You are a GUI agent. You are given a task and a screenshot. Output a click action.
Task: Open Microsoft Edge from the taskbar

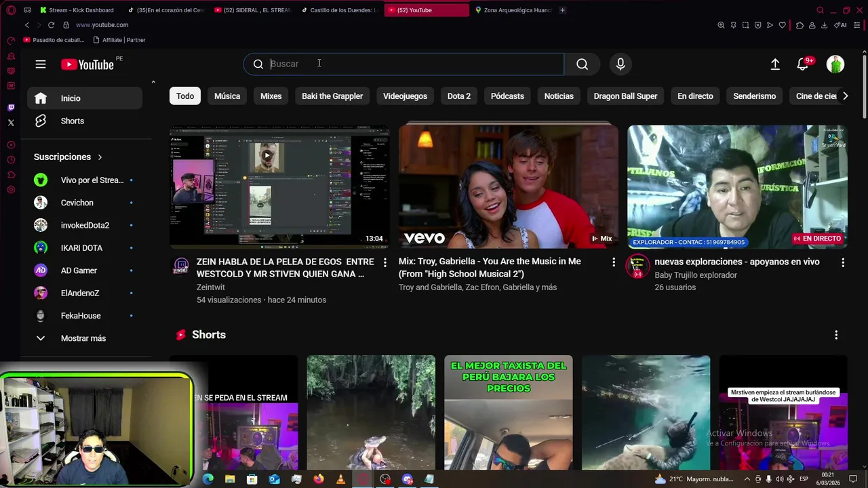pyautogui.click(x=208, y=479)
